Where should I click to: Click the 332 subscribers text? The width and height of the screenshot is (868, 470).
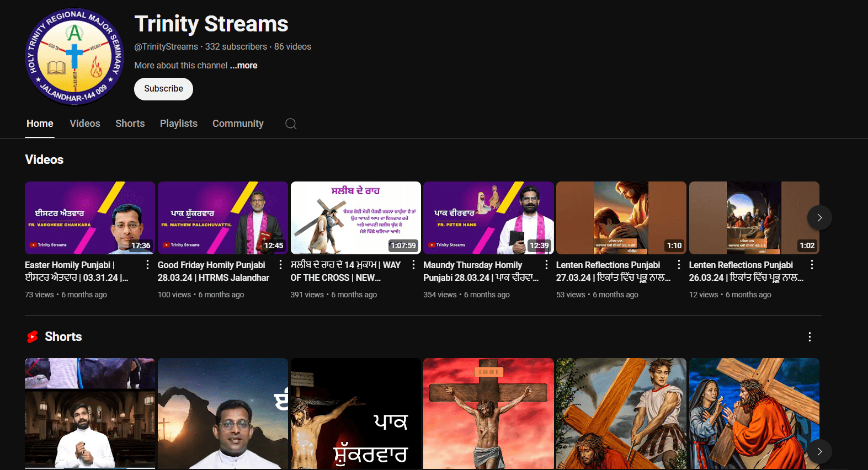236,47
